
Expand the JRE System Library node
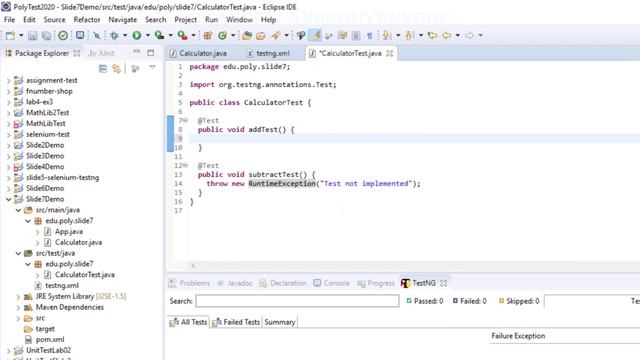coord(18,297)
